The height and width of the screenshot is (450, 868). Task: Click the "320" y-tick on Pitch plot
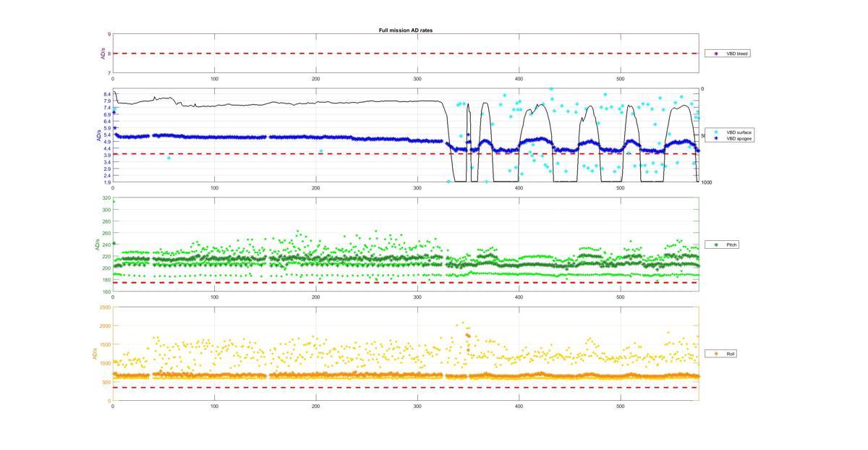click(x=107, y=198)
